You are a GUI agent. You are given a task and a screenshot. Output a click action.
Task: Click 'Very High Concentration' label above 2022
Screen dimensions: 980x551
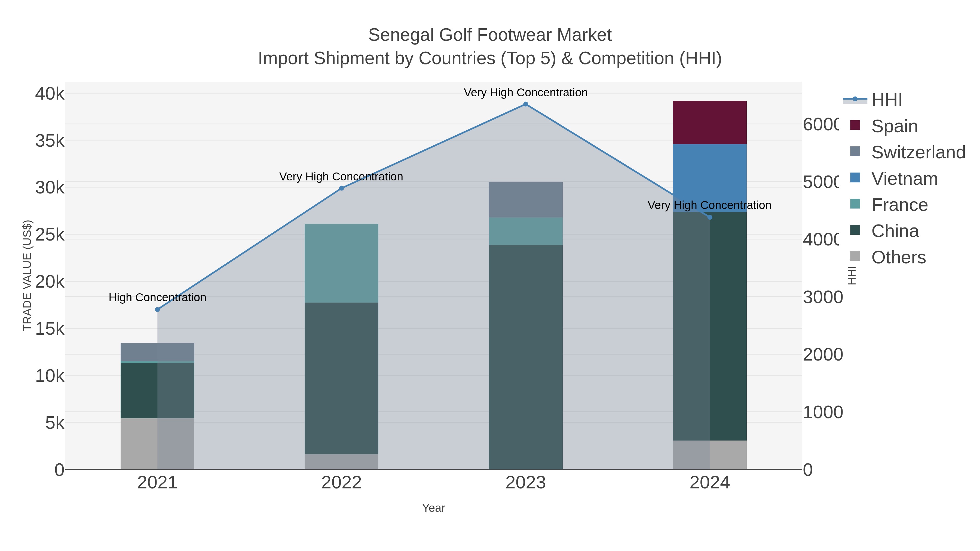(x=341, y=177)
